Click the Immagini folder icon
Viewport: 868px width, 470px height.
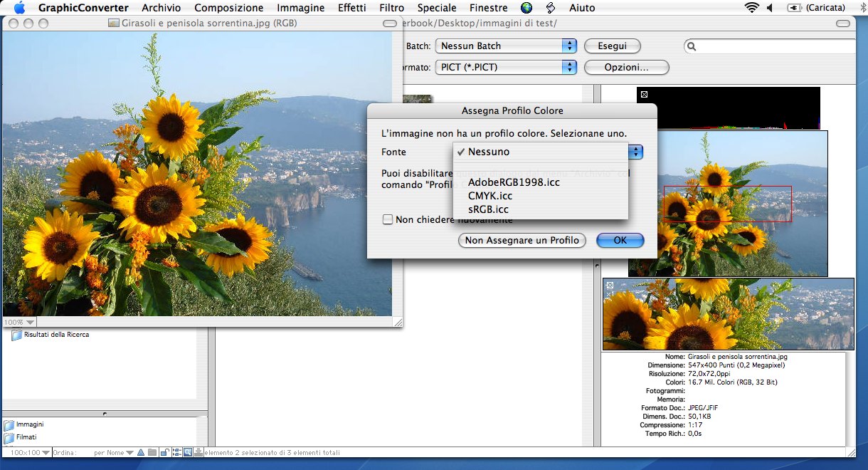[x=9, y=424]
